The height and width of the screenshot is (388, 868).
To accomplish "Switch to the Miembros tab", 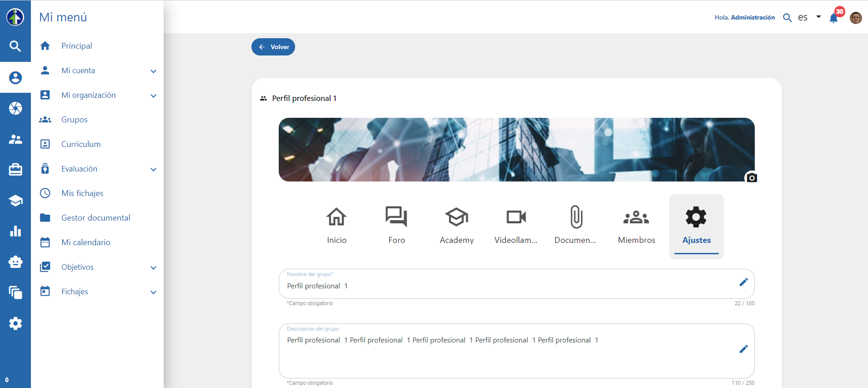I will coord(637,226).
